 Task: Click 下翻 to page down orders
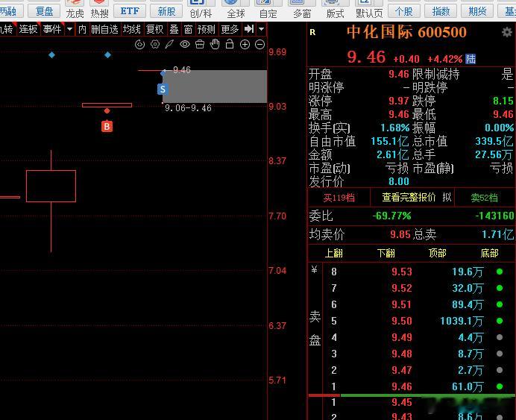click(x=386, y=253)
